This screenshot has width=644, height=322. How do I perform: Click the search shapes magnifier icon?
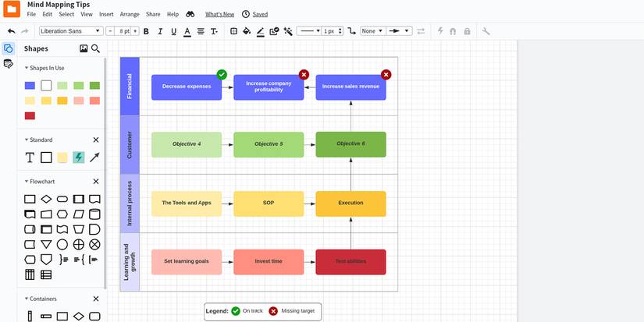(x=96, y=48)
